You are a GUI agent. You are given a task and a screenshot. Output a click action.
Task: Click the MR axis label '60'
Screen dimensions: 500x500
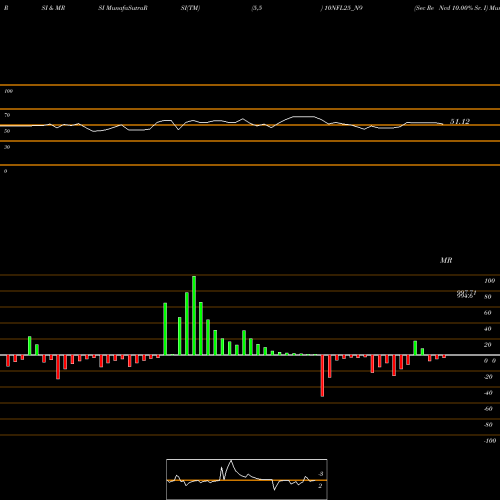click(488, 313)
